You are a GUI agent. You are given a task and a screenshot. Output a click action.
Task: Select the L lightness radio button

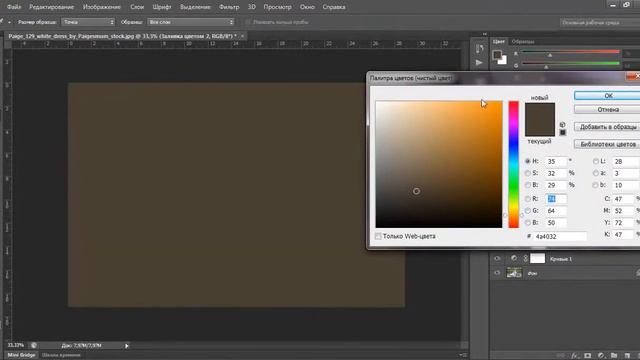596,161
